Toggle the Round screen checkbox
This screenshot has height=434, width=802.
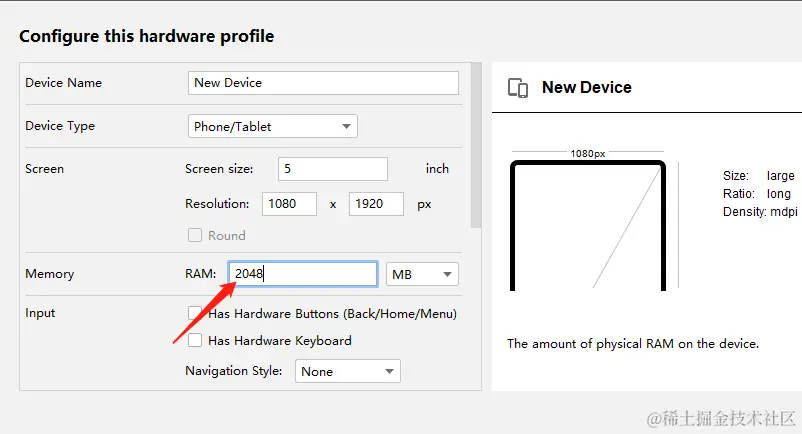click(195, 236)
